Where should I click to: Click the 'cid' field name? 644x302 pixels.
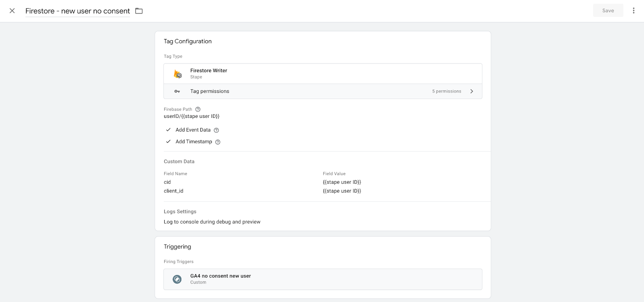coord(167,182)
